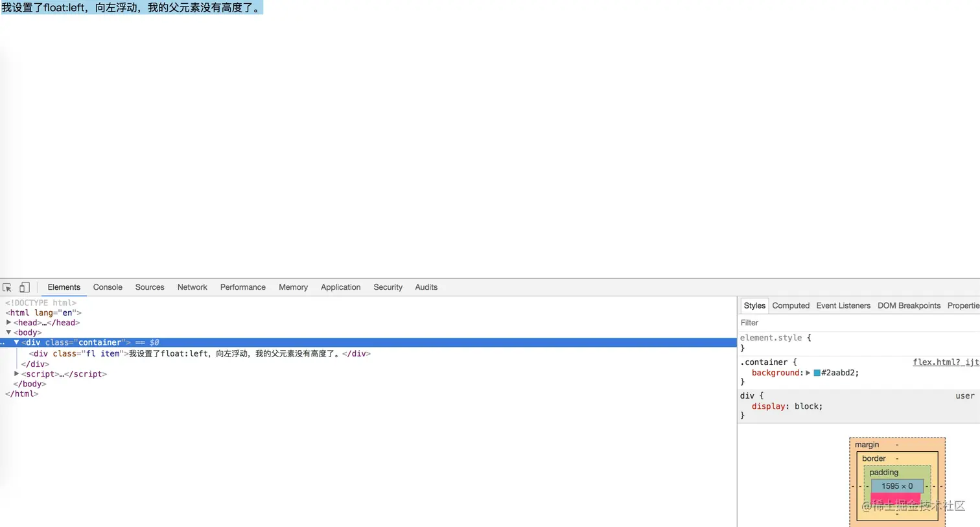Viewport: 980px width, 527px height.
Task: Click the display: block declaration
Action: pos(787,406)
